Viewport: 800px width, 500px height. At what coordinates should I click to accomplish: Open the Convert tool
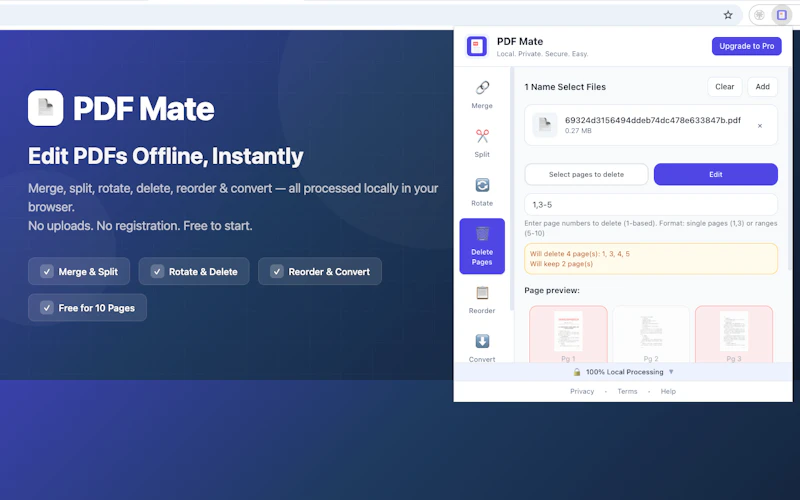tap(482, 347)
